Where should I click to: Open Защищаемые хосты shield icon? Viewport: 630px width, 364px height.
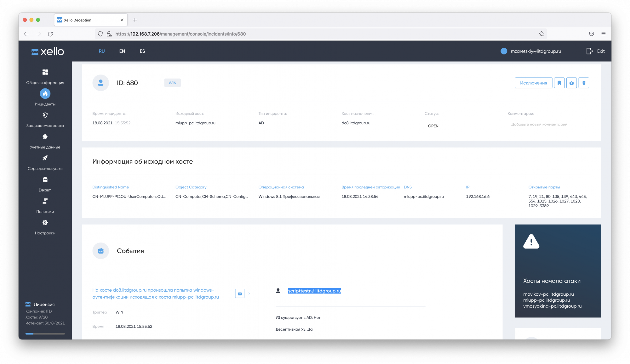click(x=45, y=115)
